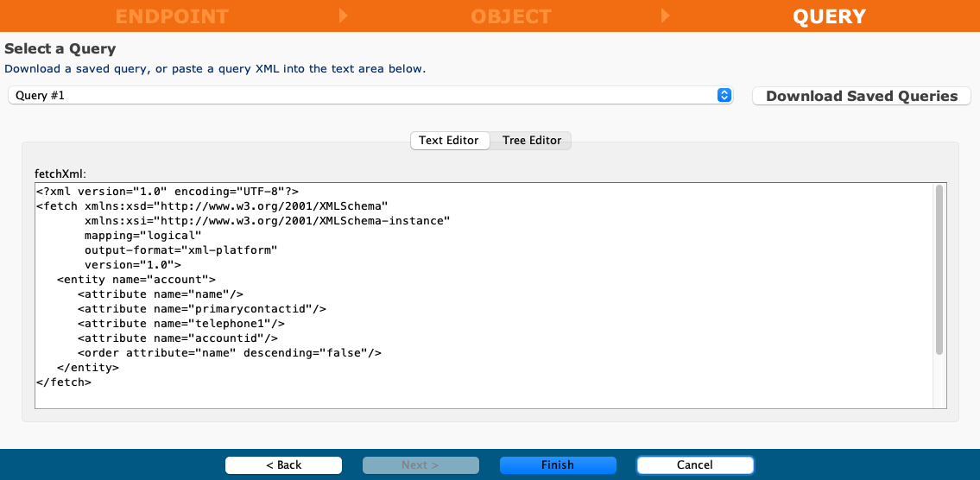This screenshot has height=480, width=980.
Task: Click the arrow between OBJECT and QUERY
Action: (665, 16)
